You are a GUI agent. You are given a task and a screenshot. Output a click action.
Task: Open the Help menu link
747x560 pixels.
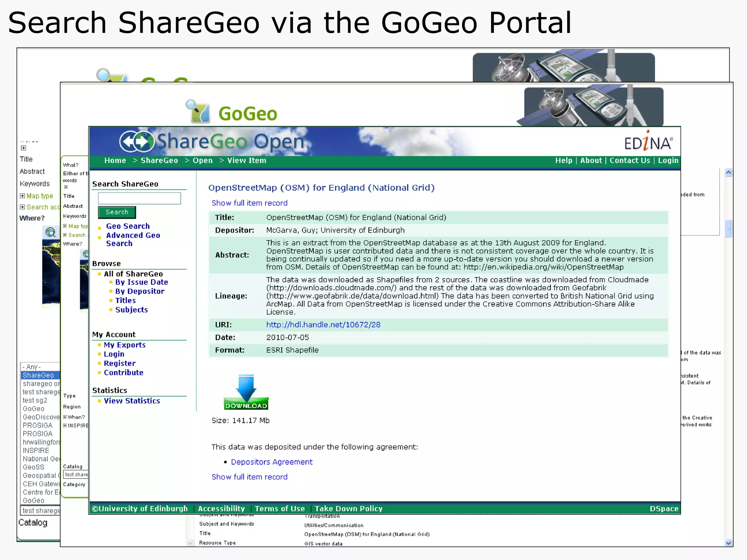click(564, 160)
